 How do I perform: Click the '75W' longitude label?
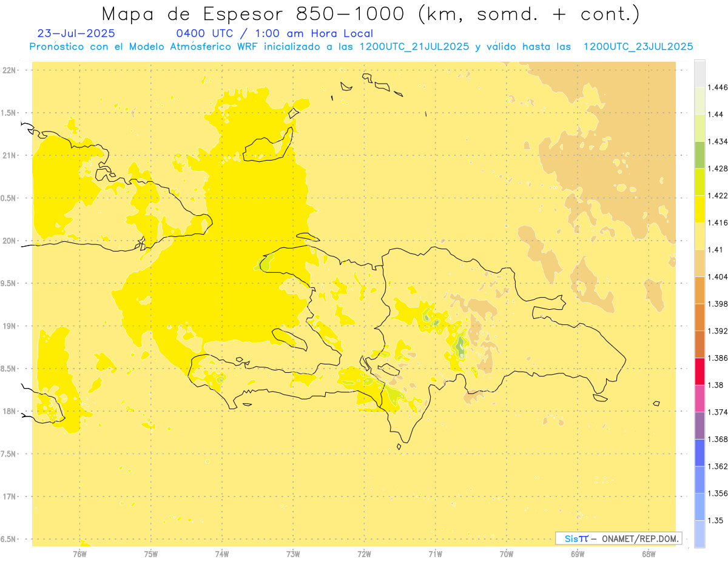point(151,554)
